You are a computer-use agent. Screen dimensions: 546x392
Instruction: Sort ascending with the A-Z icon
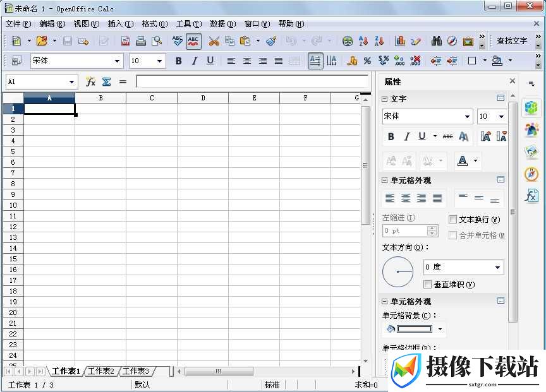click(x=363, y=41)
